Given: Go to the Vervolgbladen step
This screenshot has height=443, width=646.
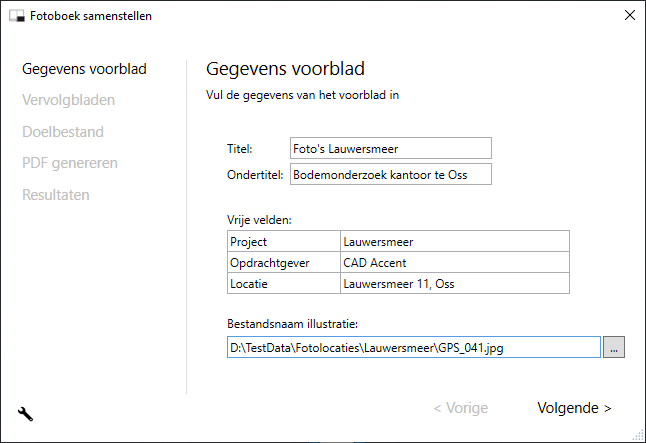Looking at the screenshot, I should point(68,100).
